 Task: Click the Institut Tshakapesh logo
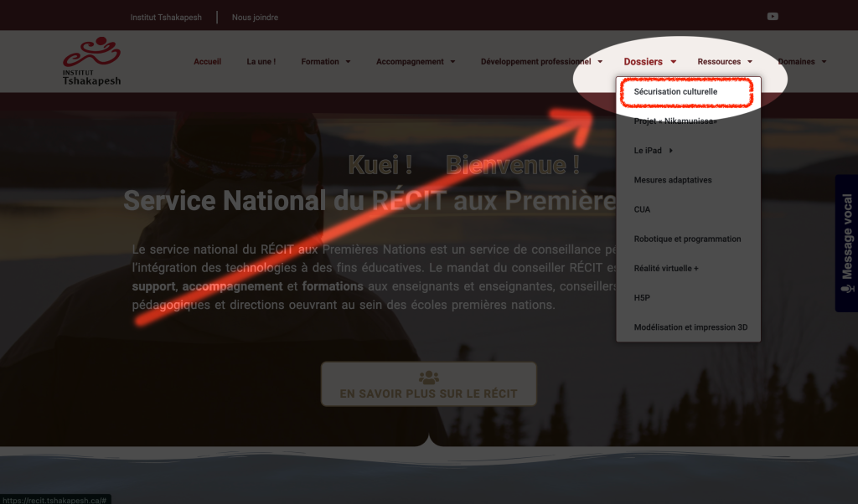tap(92, 61)
